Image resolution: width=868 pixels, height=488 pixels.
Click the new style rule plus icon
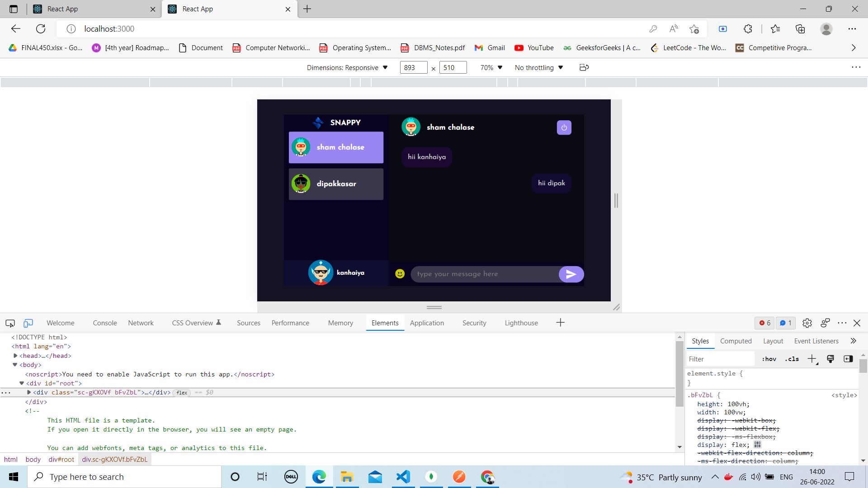812,359
